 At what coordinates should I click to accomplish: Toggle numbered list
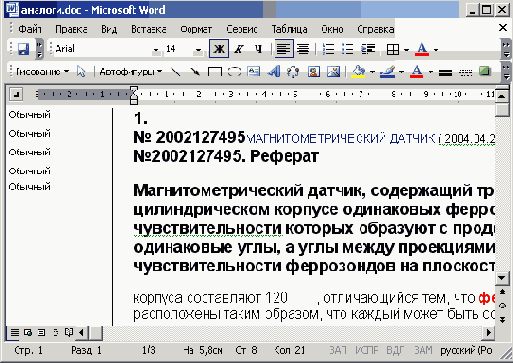pyautogui.click(x=328, y=49)
